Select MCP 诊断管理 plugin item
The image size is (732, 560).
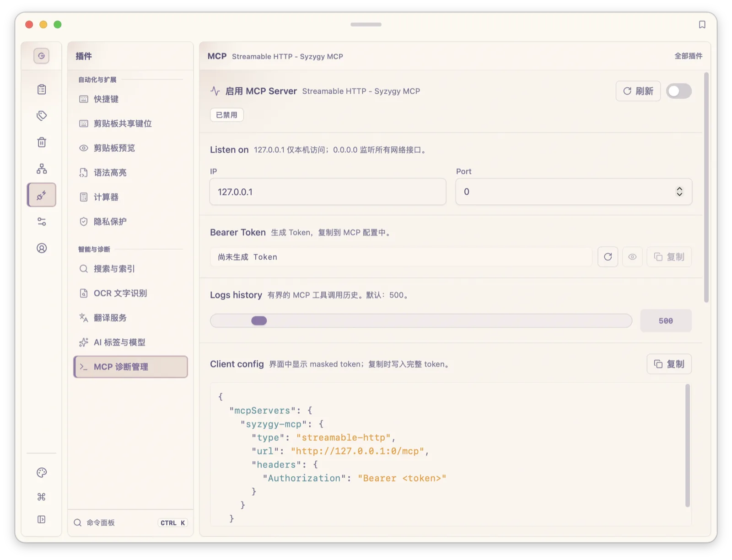point(130,367)
